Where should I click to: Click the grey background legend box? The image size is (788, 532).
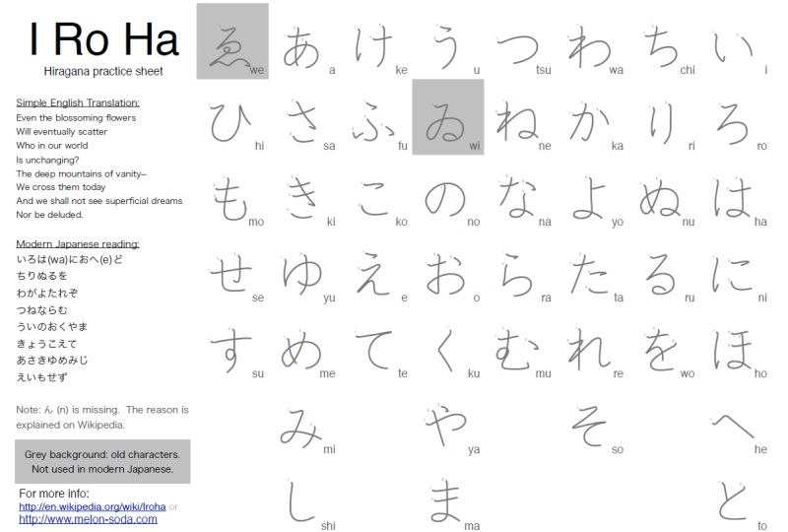point(102,461)
